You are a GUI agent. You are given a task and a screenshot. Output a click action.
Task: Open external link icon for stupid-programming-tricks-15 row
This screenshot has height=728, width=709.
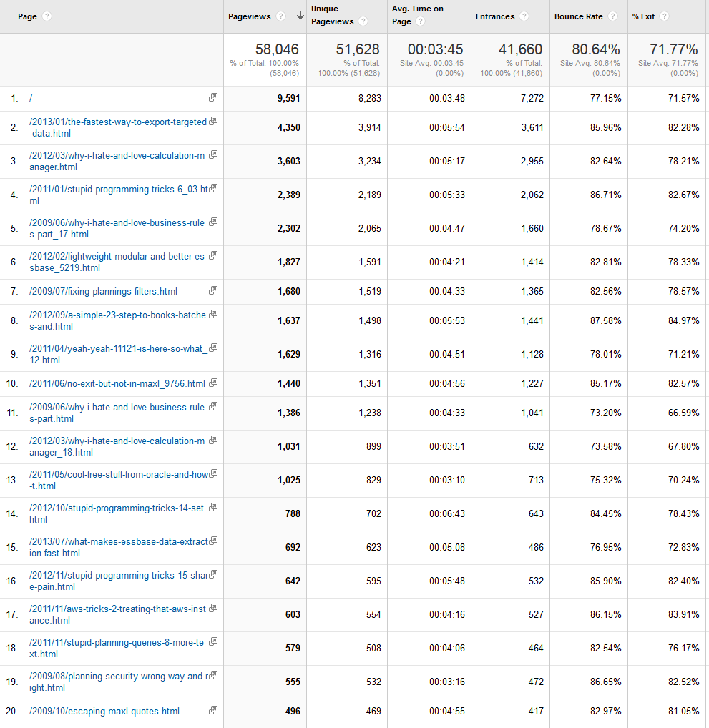213,574
